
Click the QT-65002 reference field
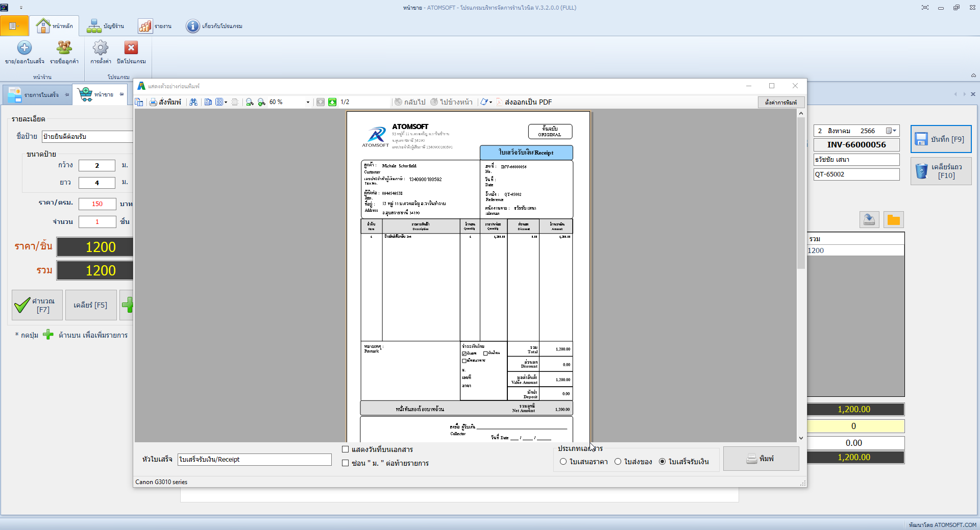coord(856,174)
